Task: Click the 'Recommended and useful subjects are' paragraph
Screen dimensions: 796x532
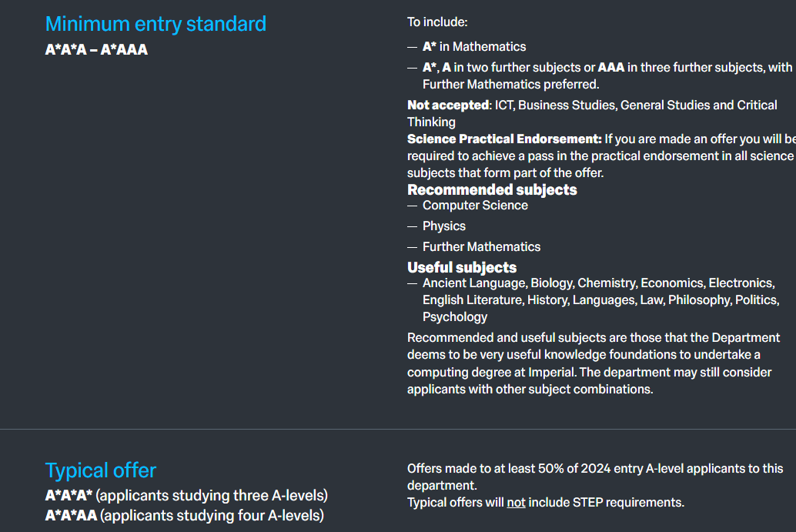Action: (x=594, y=363)
